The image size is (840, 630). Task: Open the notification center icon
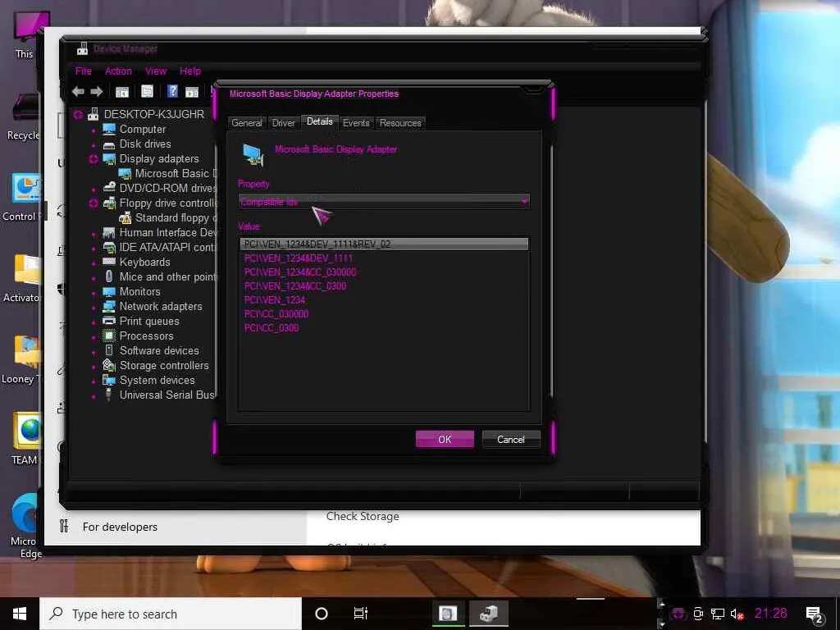point(814,614)
